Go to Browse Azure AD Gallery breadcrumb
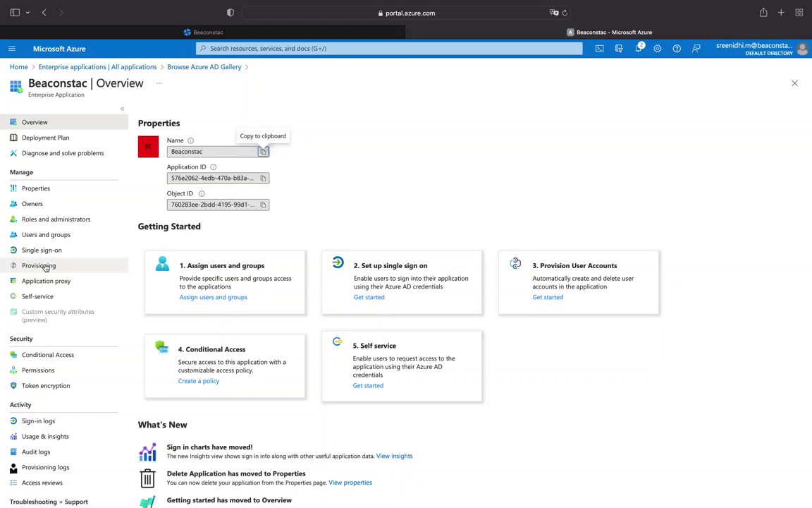 [x=204, y=67]
